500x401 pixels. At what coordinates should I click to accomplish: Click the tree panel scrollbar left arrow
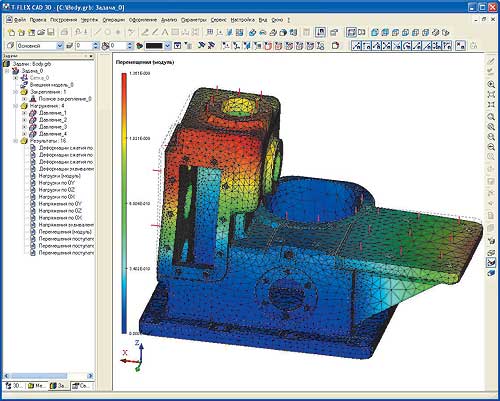click(x=6, y=376)
